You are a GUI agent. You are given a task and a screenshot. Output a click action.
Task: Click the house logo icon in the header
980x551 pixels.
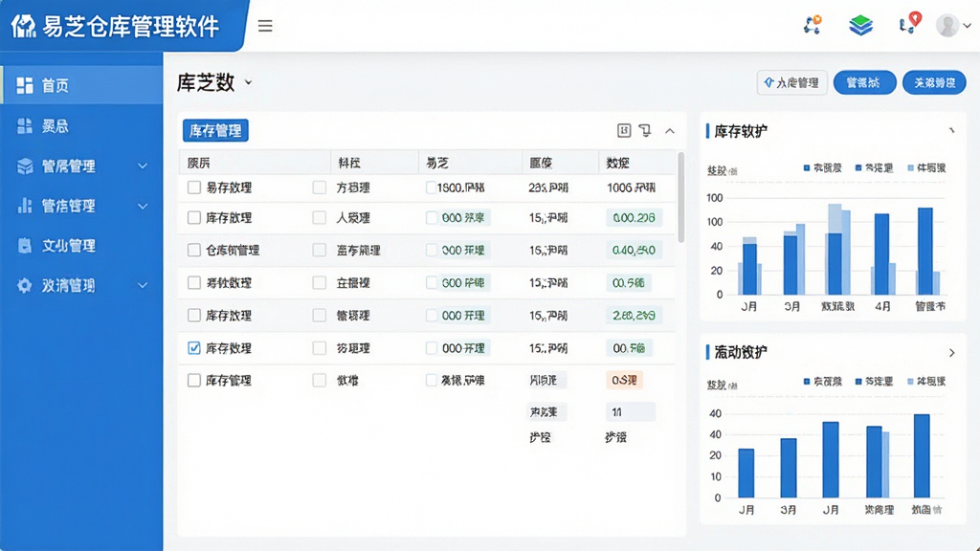click(x=24, y=26)
